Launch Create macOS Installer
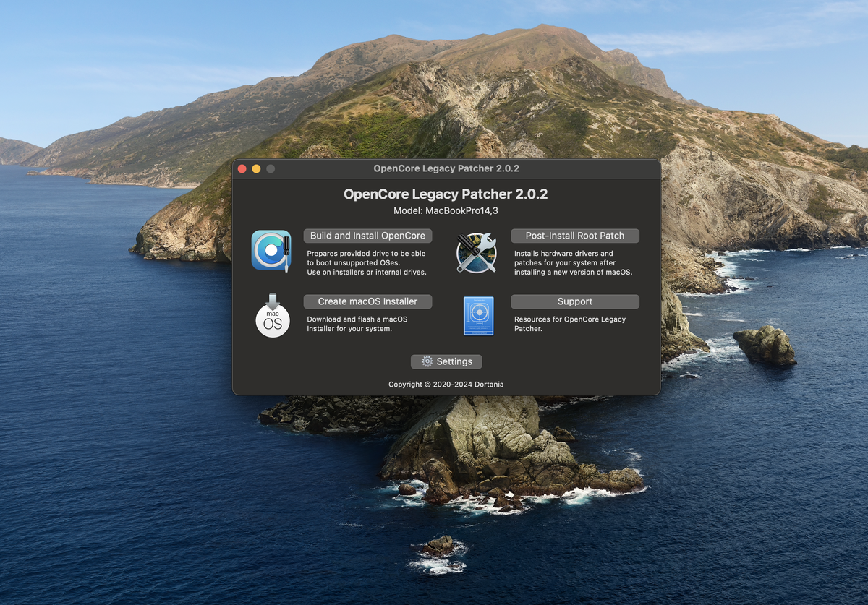 367,301
